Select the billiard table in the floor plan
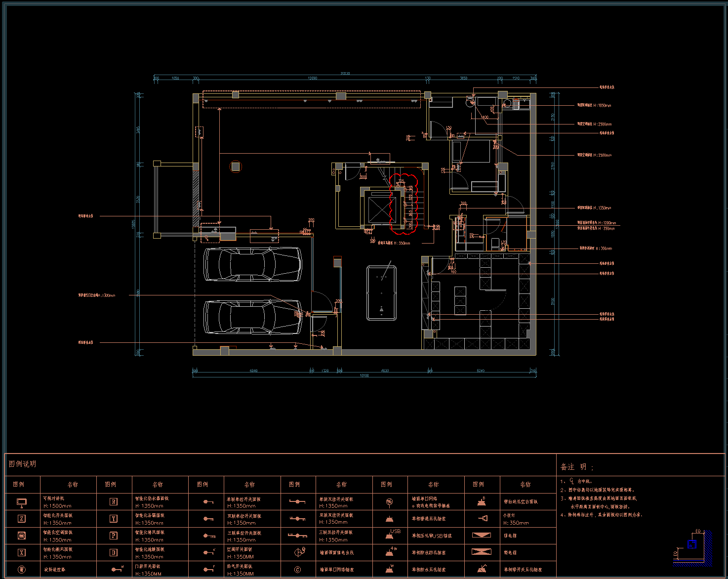 click(381, 293)
